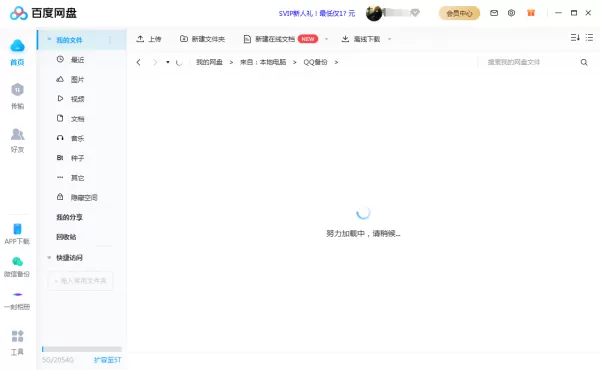Image resolution: width=600 pixels, height=370 pixels.
Task: Collapse 快捷访问 quick access section
Action: click(x=49, y=258)
